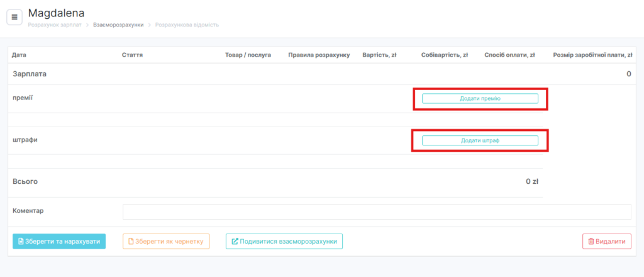
Task: Select the Зарплата section row
Action: point(30,74)
